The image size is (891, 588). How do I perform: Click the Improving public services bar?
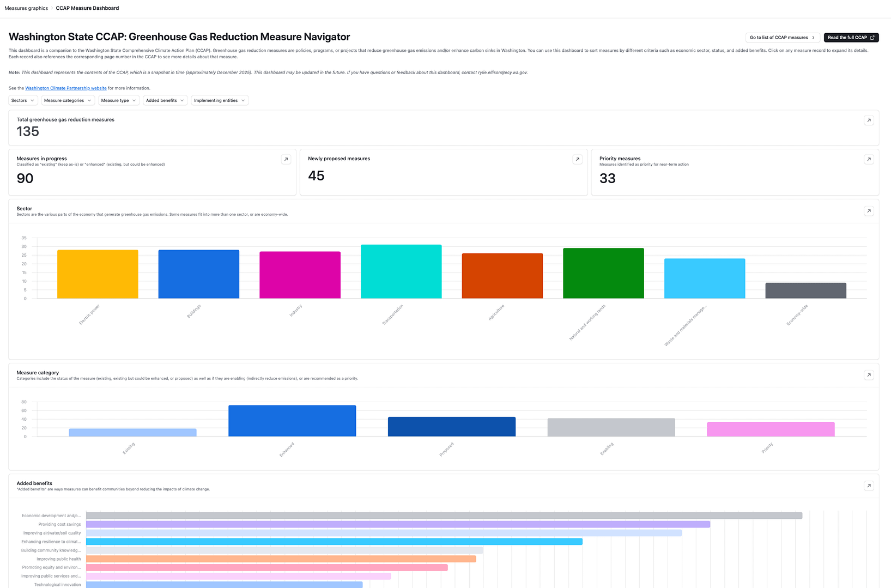239,576
